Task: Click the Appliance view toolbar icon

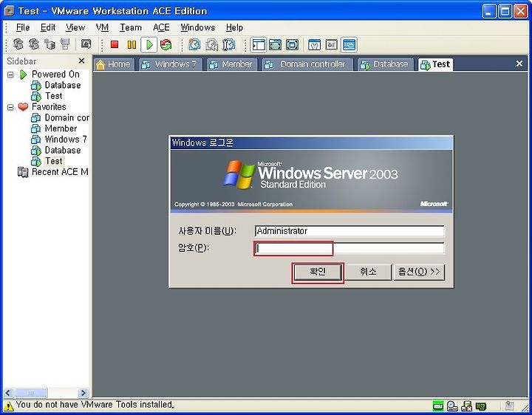Action: [332, 44]
